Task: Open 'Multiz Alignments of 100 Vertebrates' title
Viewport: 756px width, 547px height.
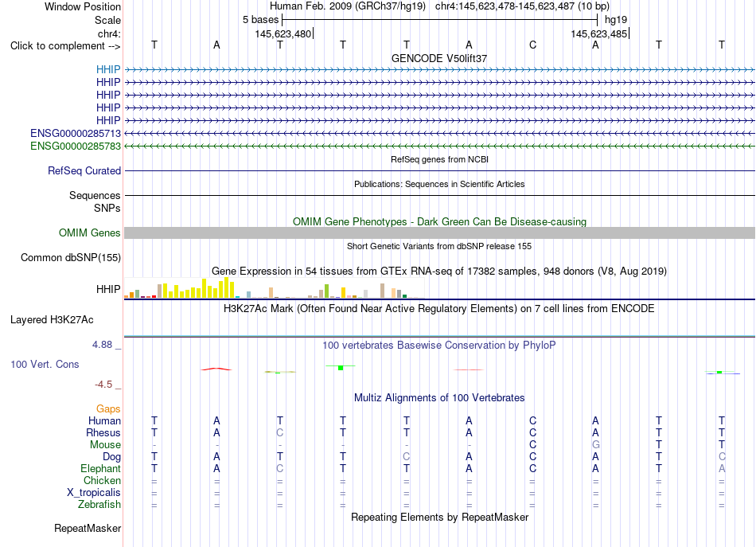Action: coord(439,398)
